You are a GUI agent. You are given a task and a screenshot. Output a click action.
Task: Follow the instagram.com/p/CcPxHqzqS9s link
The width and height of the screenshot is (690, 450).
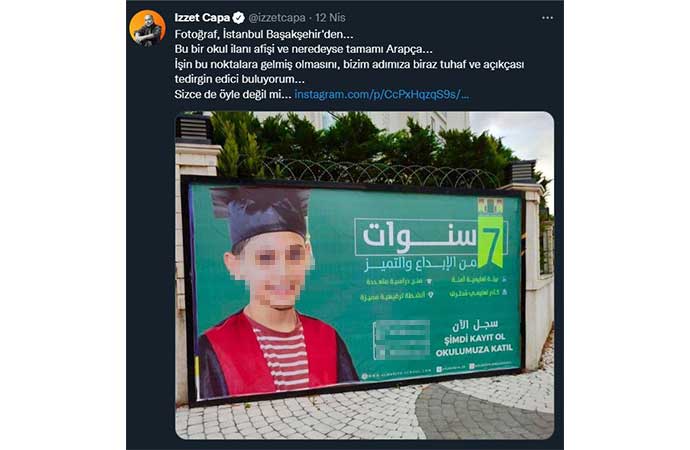click(x=382, y=95)
